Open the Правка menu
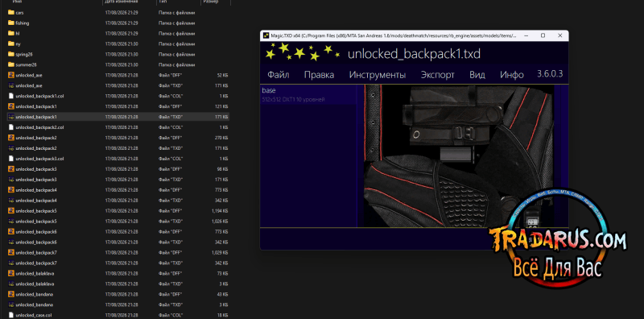The height and width of the screenshot is (319, 644). (x=319, y=75)
